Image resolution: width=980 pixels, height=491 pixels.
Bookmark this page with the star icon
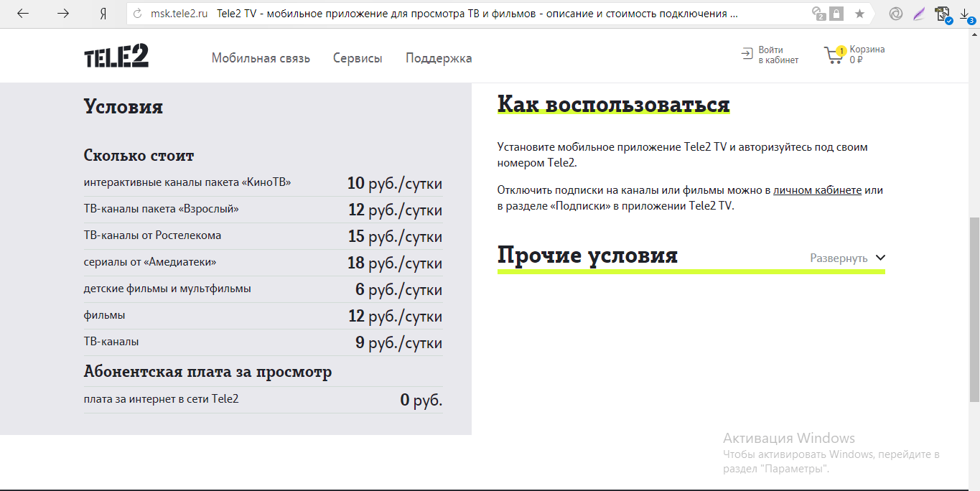coord(859,14)
